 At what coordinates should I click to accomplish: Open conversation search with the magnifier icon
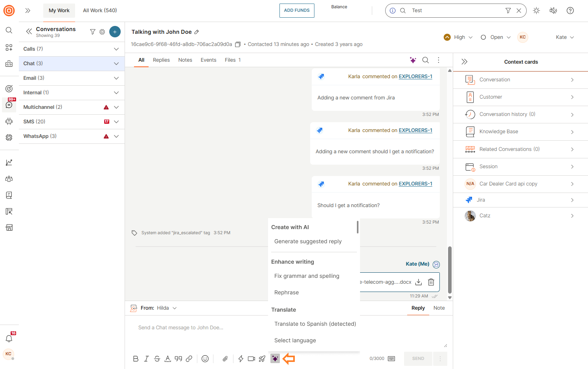pyautogui.click(x=425, y=60)
